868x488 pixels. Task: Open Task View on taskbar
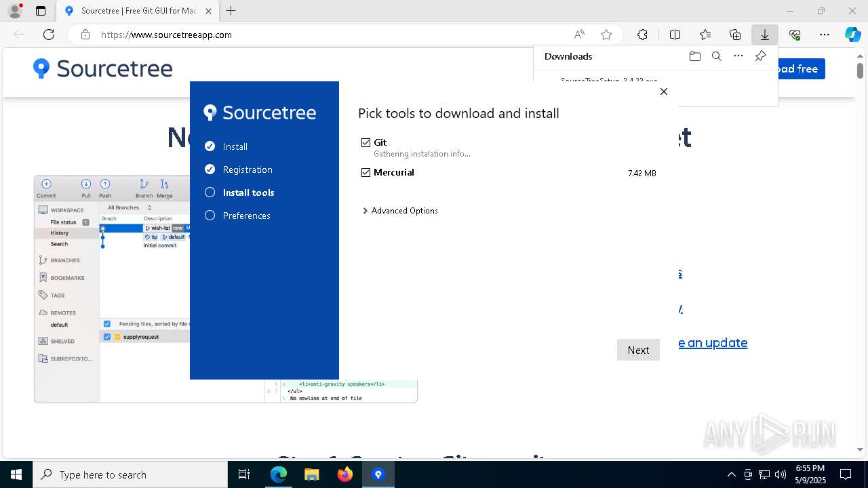tap(244, 474)
